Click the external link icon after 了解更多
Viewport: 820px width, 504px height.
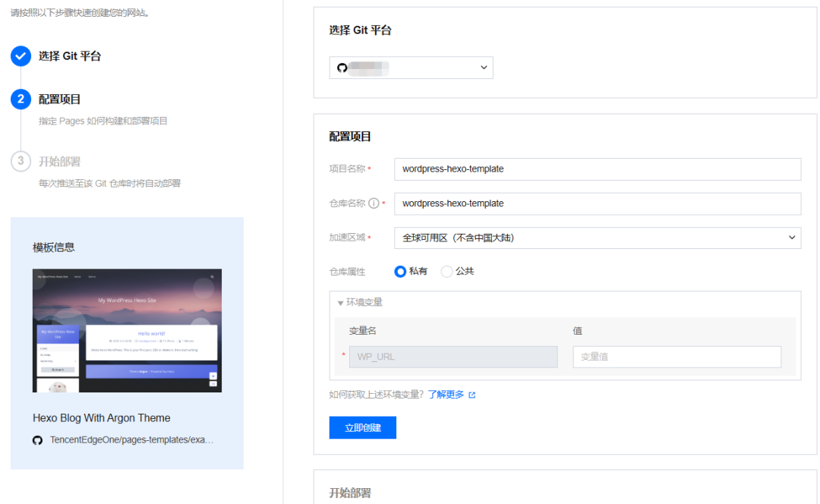[x=472, y=395]
